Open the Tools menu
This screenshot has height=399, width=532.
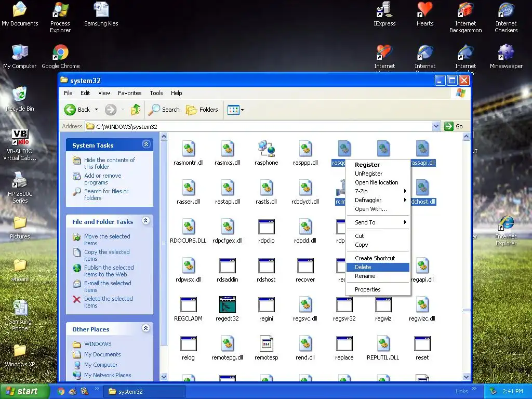tap(156, 93)
